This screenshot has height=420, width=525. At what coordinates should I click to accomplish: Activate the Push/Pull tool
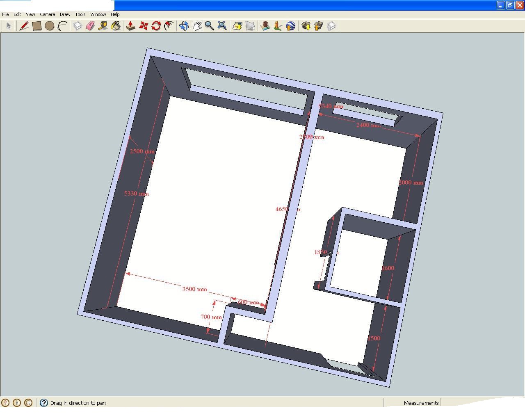(x=130, y=26)
